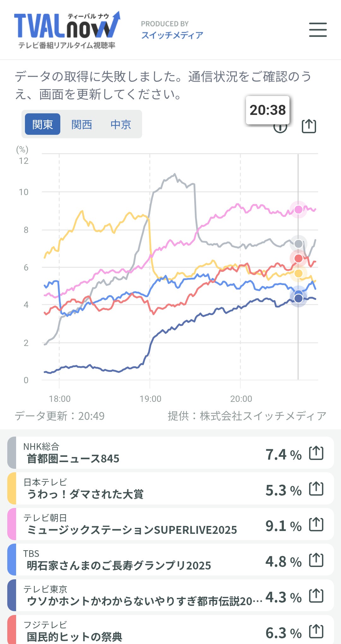Select the 関東 region tab

[43, 124]
